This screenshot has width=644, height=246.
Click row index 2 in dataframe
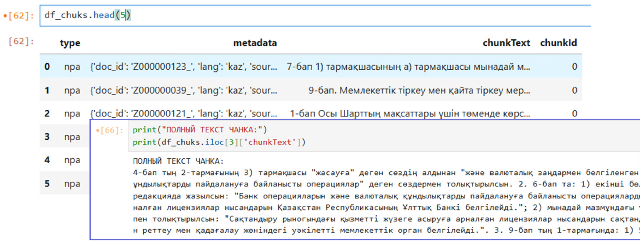[47, 114]
